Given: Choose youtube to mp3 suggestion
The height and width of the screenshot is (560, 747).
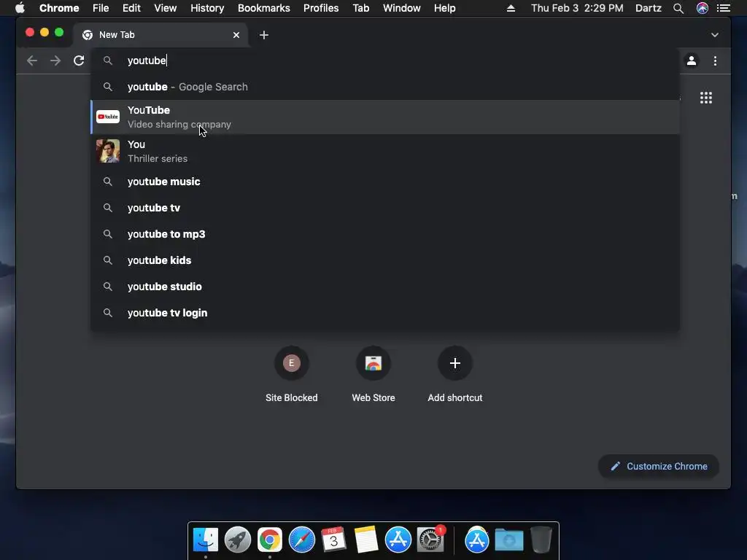Looking at the screenshot, I should [385, 234].
